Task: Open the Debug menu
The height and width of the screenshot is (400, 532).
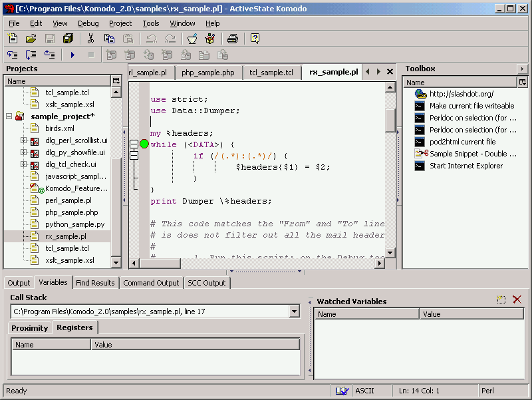Action: [x=88, y=23]
